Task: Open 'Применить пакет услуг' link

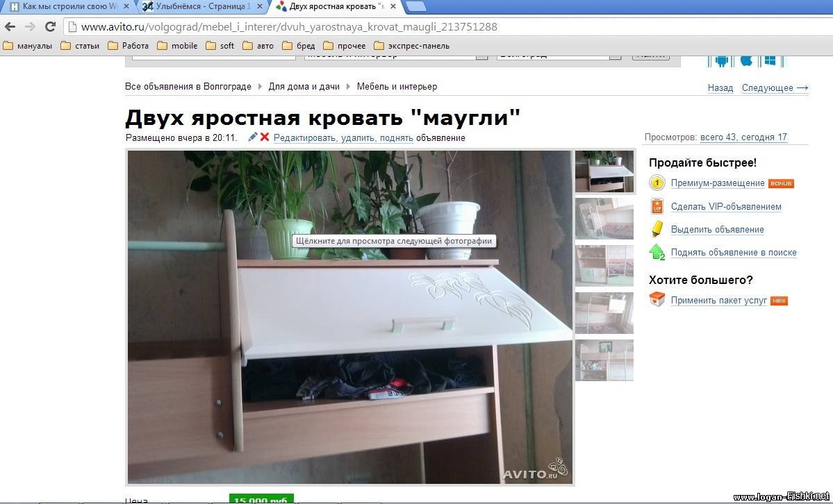Action: [719, 301]
